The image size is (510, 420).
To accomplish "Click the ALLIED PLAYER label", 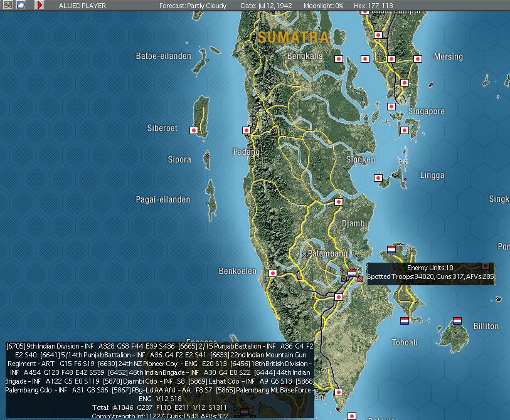I will [82, 6].
